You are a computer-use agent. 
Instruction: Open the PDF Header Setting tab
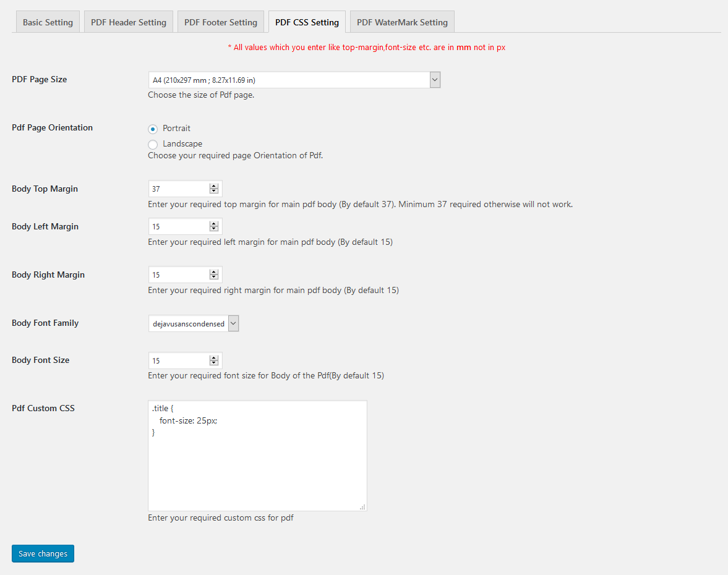(x=129, y=22)
